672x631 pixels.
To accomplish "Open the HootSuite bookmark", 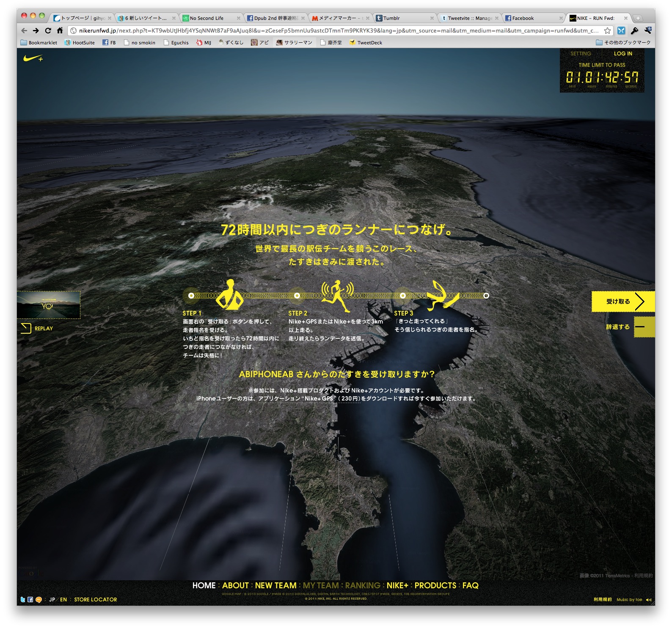I will (80, 42).
